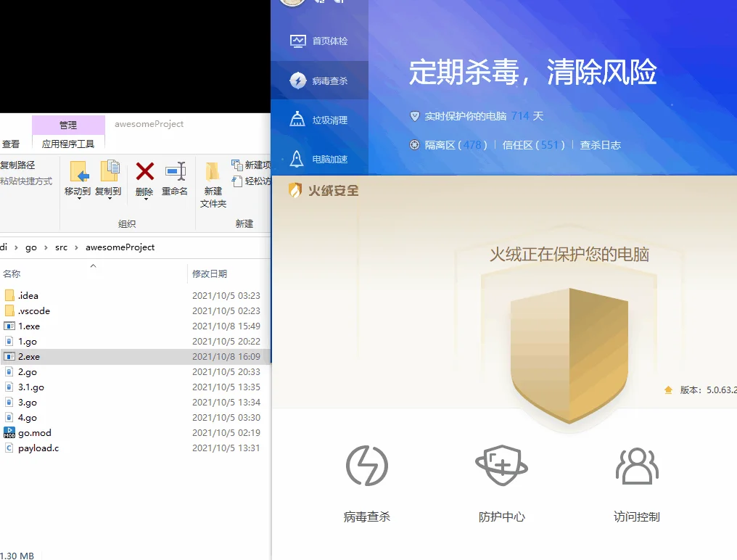737x560 pixels.
Task: Select the file named 4.go
Action: point(28,418)
